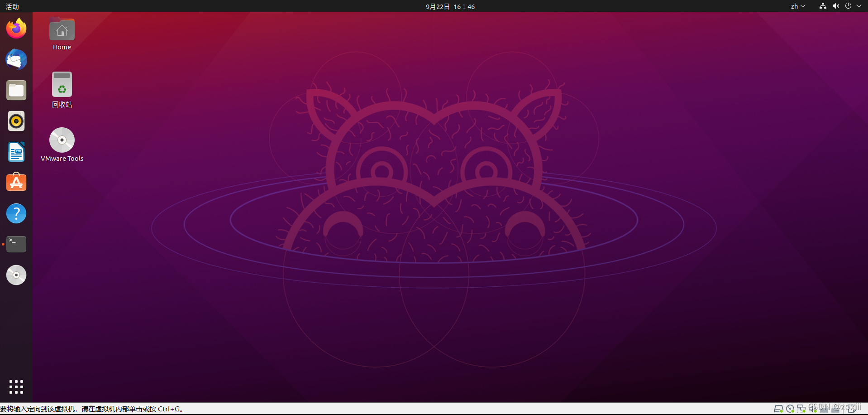Open the 9月22日 16:46 clock calendar

pos(450,6)
